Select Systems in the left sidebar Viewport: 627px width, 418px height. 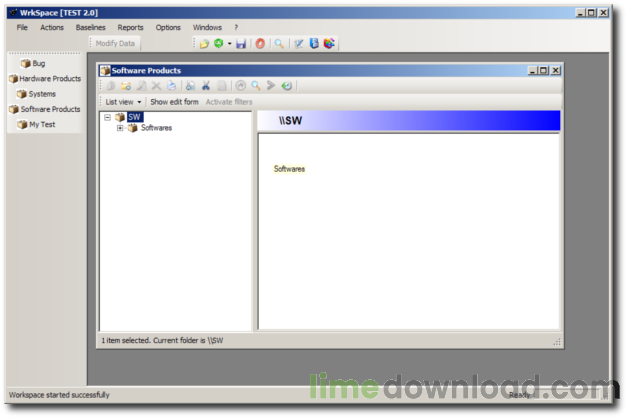pos(36,94)
